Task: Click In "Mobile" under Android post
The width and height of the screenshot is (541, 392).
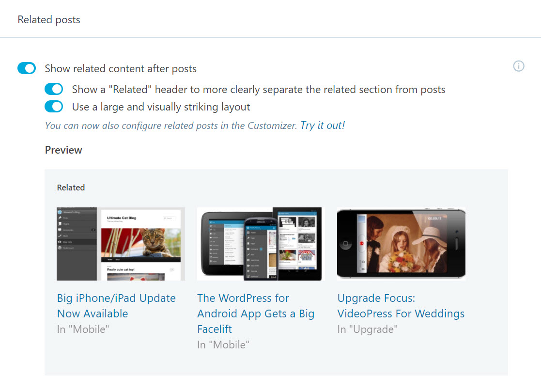Action: (x=223, y=345)
